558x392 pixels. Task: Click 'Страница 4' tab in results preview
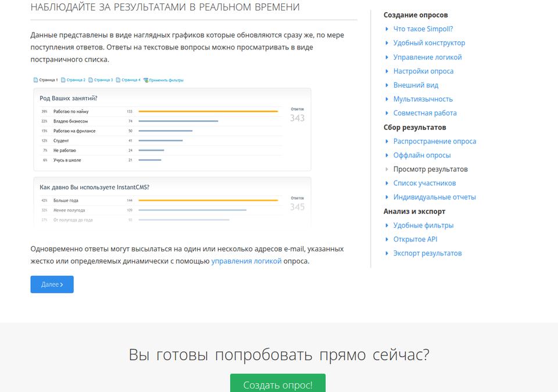pos(131,80)
